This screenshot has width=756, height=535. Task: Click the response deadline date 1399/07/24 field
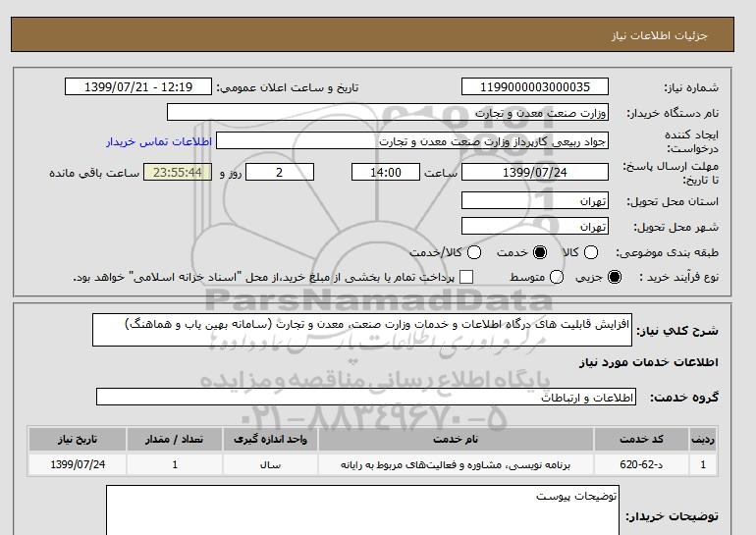[535, 172]
